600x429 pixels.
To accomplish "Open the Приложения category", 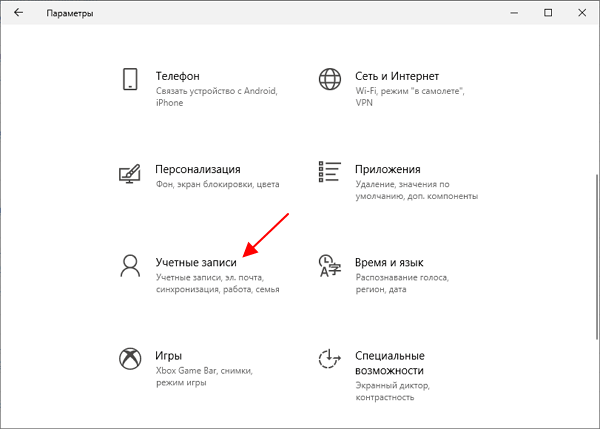I will point(388,169).
